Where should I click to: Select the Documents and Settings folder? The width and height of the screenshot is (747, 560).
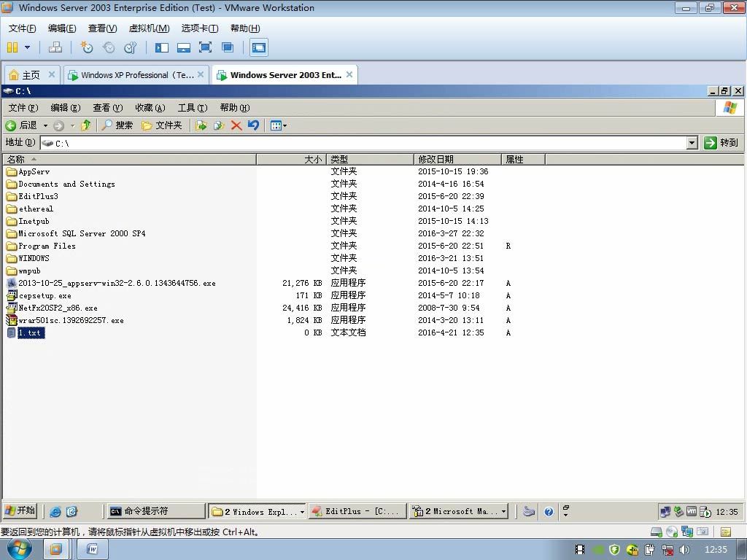click(61, 184)
